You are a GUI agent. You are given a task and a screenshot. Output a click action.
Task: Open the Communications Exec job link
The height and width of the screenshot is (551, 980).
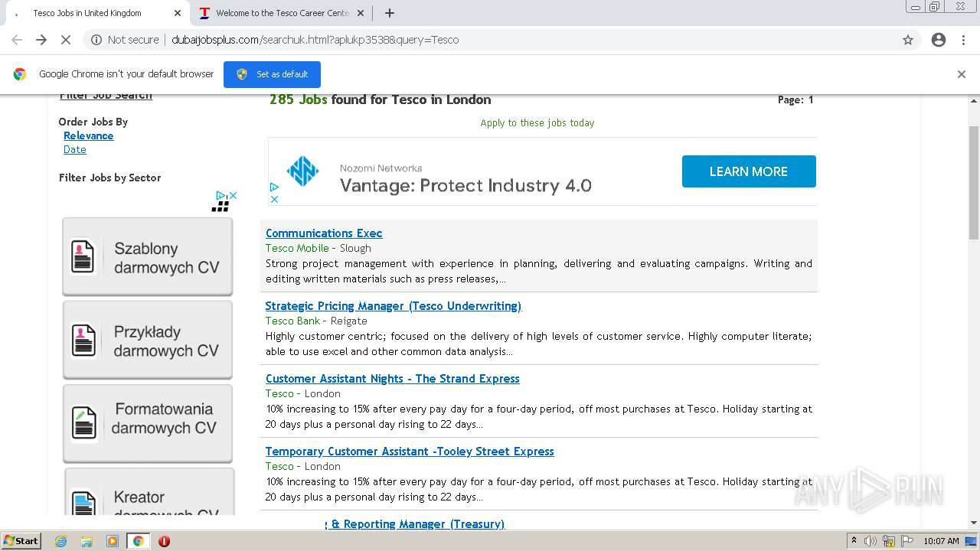click(324, 233)
